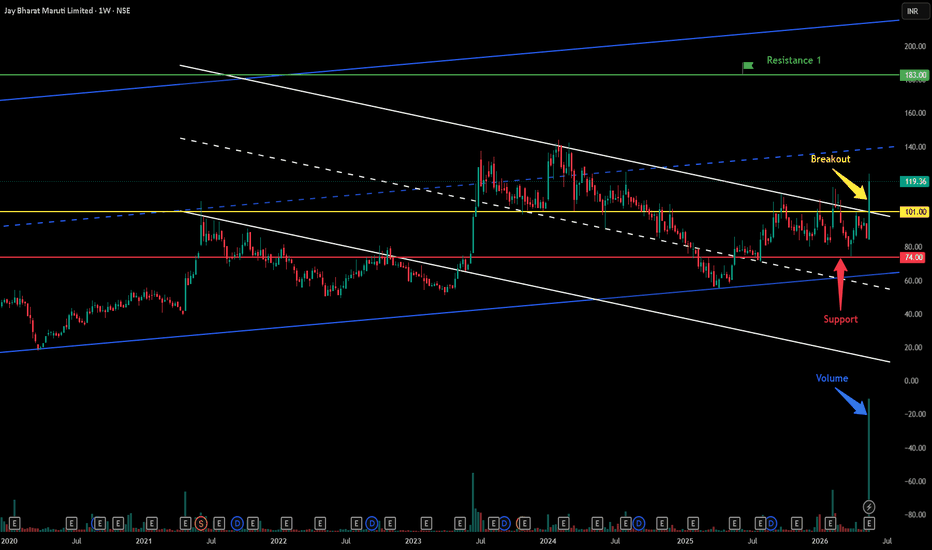Open the 2024 dividend D marker
This screenshot has width=932, height=550.
638,523
